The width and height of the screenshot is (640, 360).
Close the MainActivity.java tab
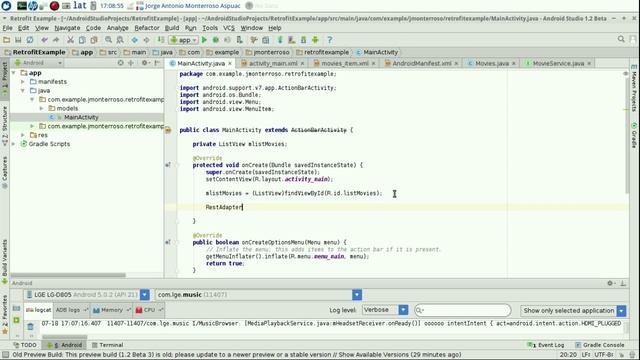tap(230, 63)
